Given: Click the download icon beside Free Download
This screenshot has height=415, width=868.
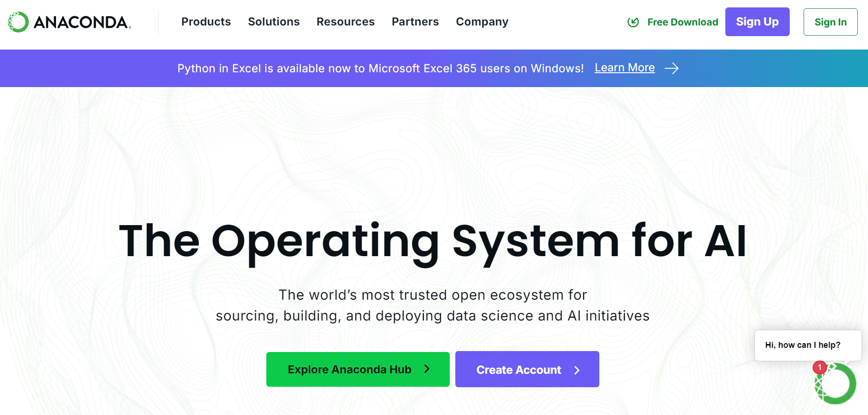Looking at the screenshot, I should pos(633,22).
